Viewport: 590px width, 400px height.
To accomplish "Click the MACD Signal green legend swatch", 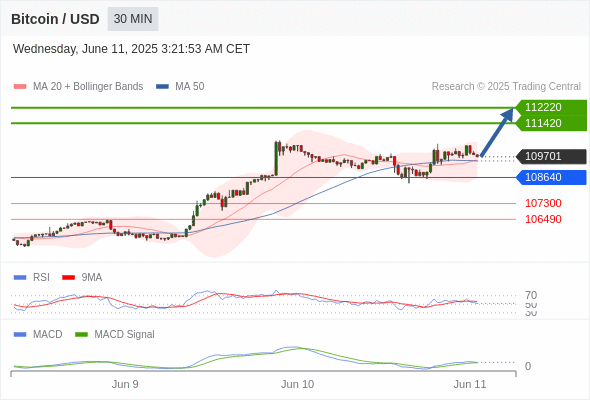I will coord(81,335).
